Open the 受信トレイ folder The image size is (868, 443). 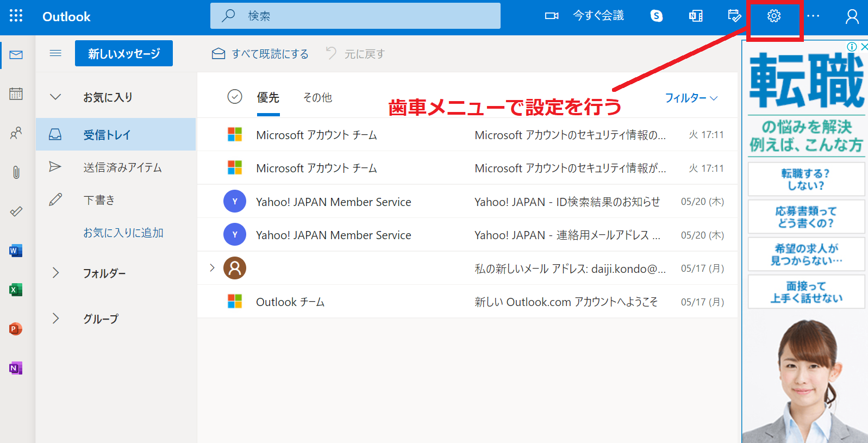click(x=116, y=134)
